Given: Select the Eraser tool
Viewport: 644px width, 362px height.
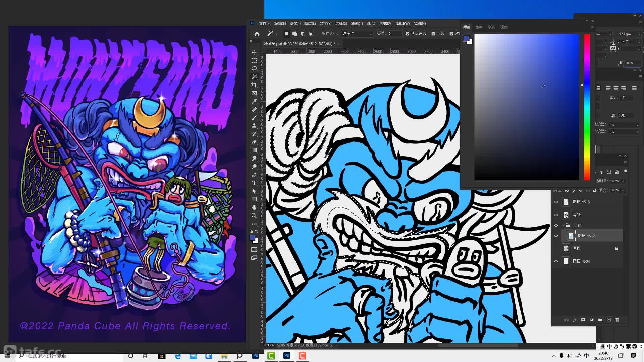Looking at the screenshot, I should pos(254,142).
